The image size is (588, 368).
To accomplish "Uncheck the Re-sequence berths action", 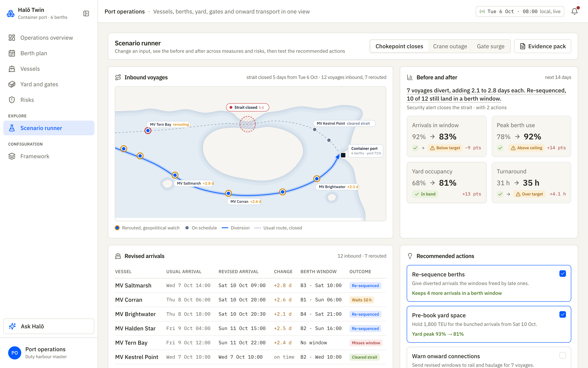I will [562, 274].
